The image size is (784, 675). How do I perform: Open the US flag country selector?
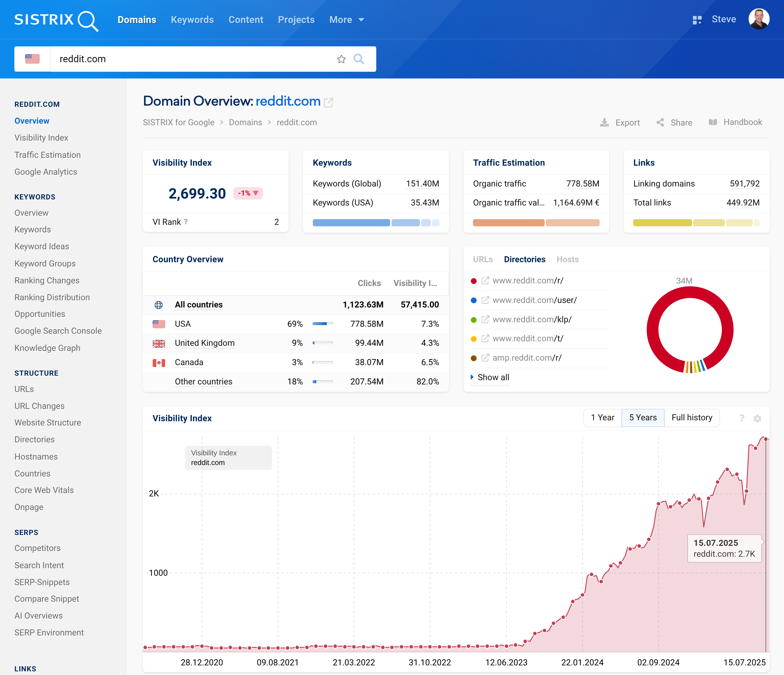pyautogui.click(x=33, y=59)
